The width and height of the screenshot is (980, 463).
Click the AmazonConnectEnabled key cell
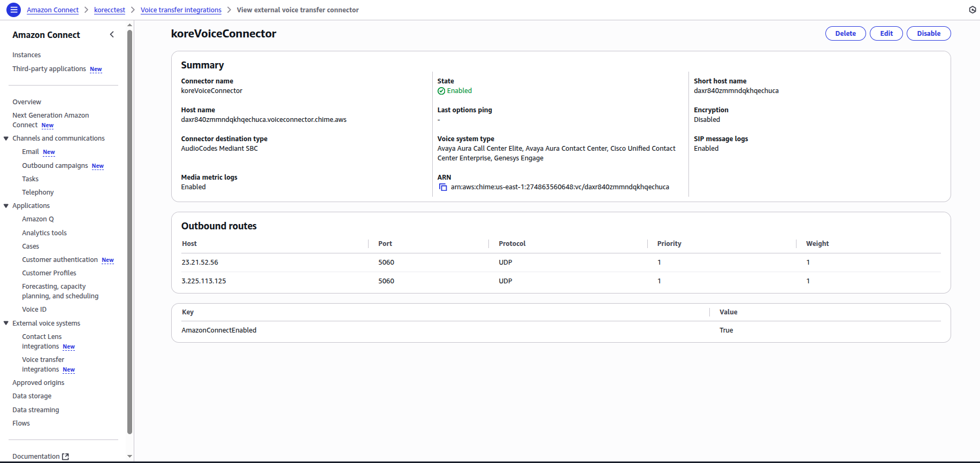[x=219, y=330]
